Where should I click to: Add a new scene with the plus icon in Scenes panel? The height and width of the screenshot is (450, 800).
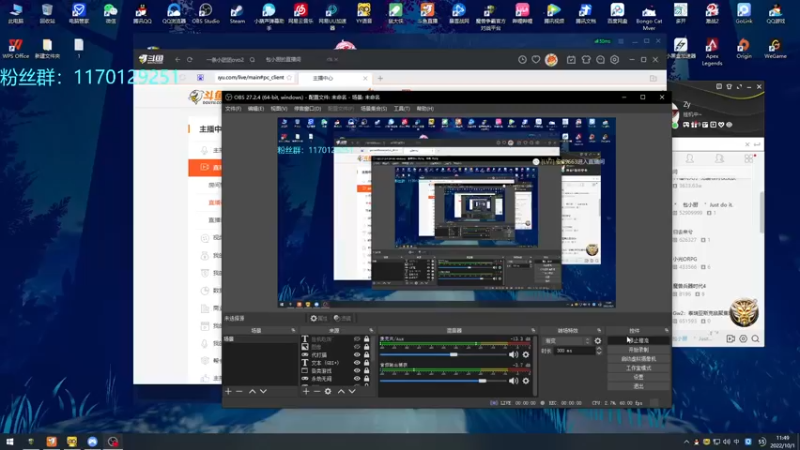(228, 391)
